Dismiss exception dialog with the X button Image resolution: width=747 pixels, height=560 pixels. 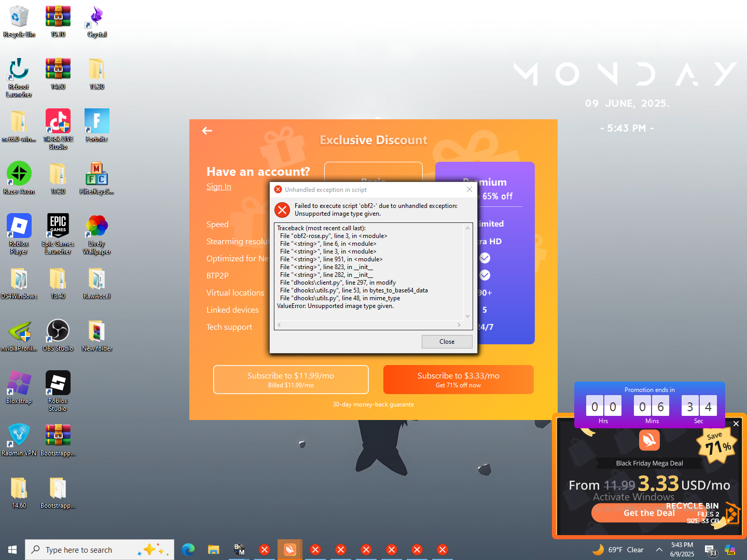click(469, 189)
